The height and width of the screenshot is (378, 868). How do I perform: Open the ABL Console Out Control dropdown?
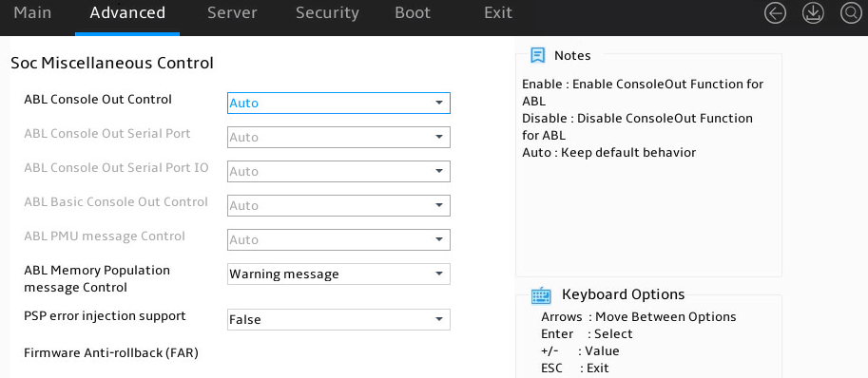(338, 103)
